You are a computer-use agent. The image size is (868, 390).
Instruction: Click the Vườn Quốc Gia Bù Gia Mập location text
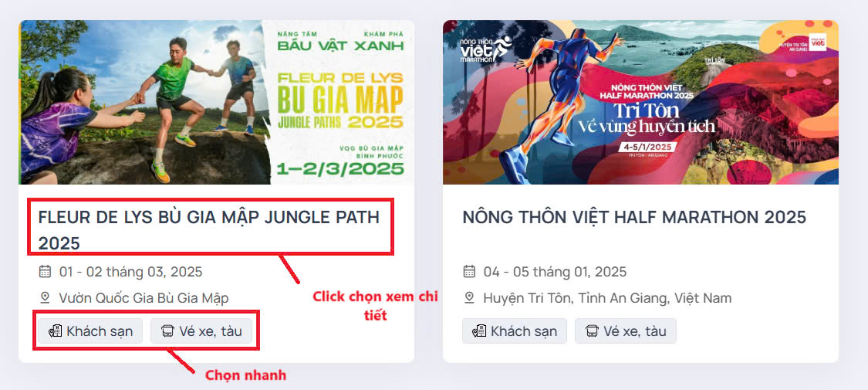click(144, 299)
